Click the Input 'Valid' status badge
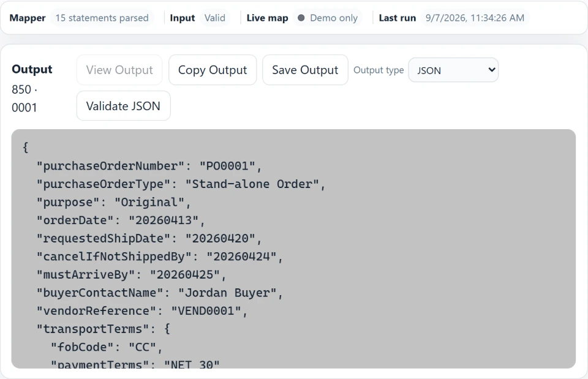 pyautogui.click(x=215, y=18)
